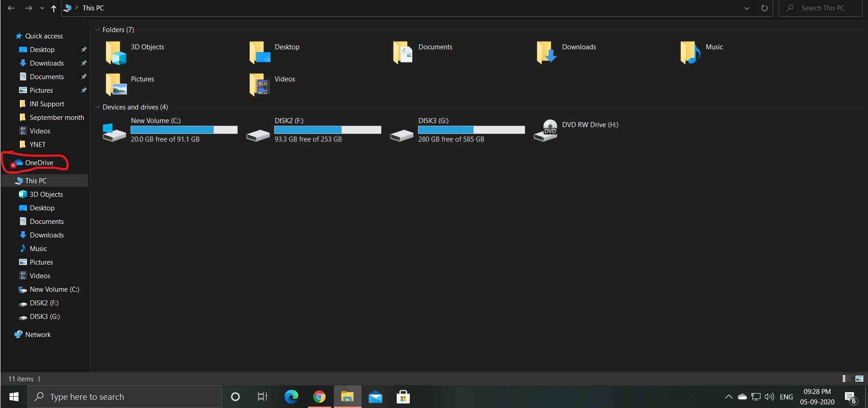
Task: Open Downloads under This PC in sidebar
Action: pyautogui.click(x=47, y=235)
